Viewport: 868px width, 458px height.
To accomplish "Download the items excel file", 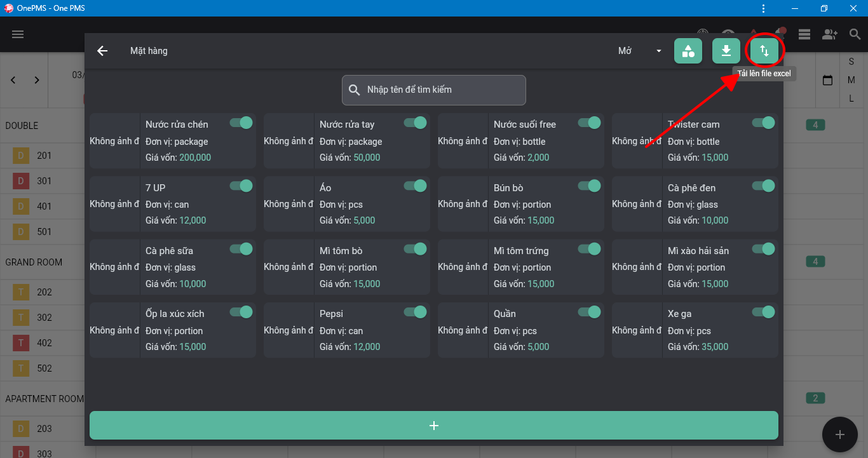I will (x=726, y=51).
